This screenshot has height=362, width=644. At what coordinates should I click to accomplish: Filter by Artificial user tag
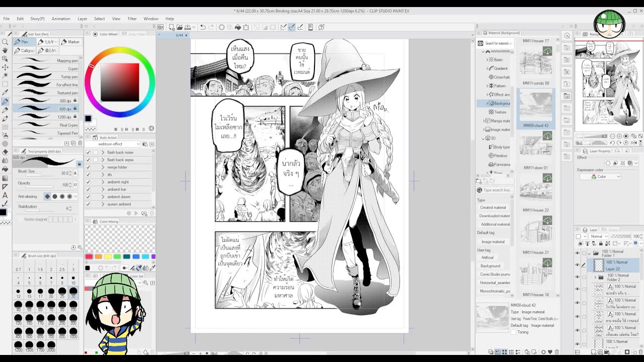pyautogui.click(x=487, y=257)
